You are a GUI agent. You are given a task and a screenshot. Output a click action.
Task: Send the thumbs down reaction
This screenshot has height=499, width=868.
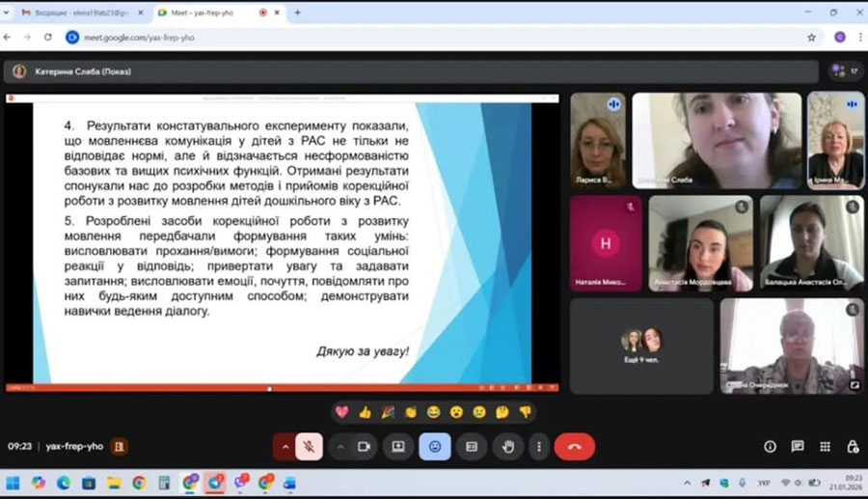(x=526, y=412)
